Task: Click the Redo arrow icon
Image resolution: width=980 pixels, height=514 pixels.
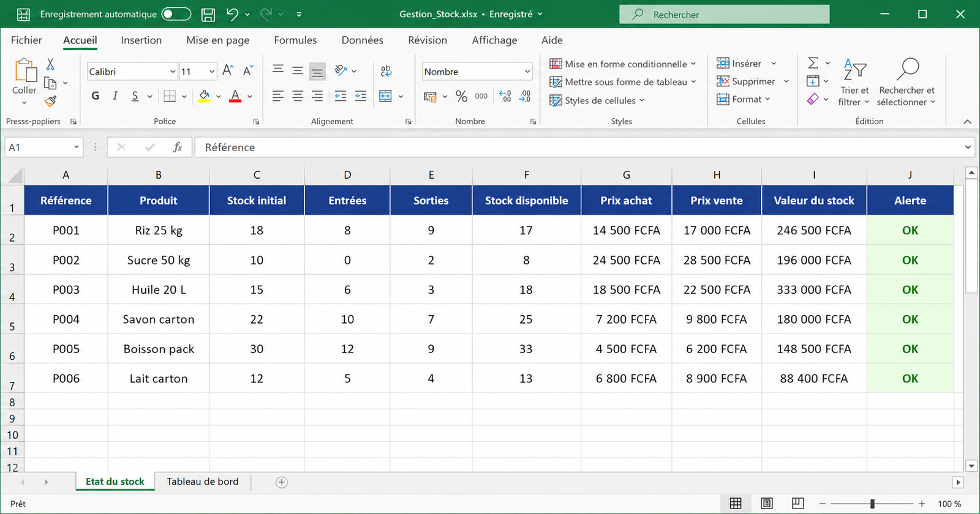Action: tap(266, 14)
